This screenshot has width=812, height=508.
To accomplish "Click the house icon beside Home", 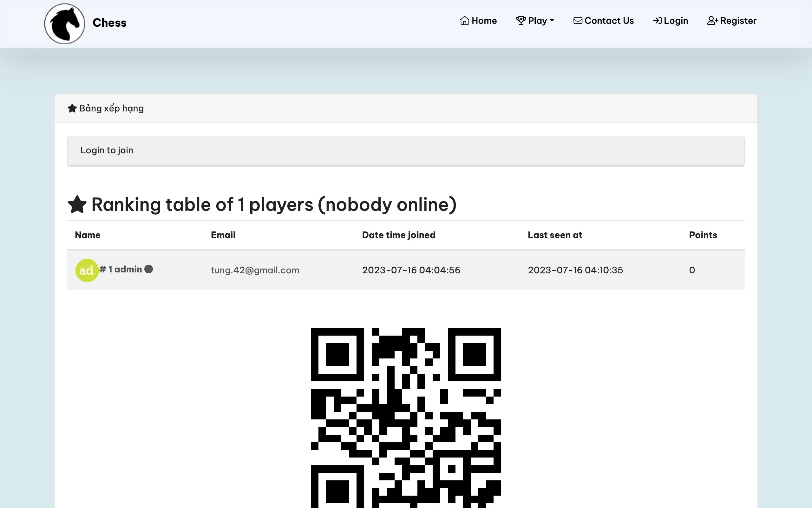I will 464,21.
